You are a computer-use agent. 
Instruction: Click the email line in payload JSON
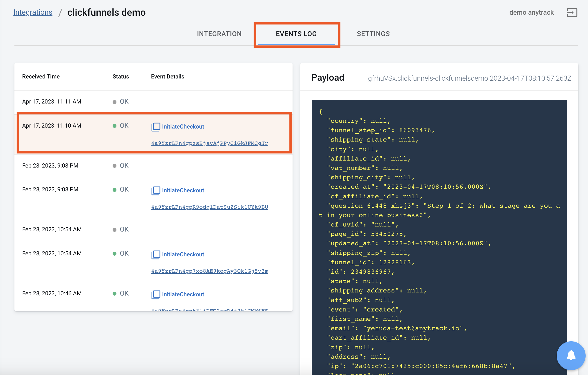[x=397, y=328]
